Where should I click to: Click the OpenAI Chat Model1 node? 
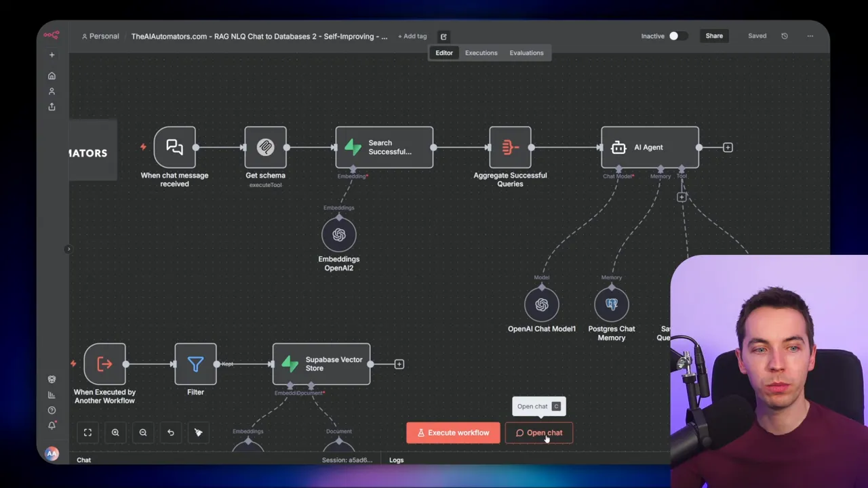tap(541, 304)
